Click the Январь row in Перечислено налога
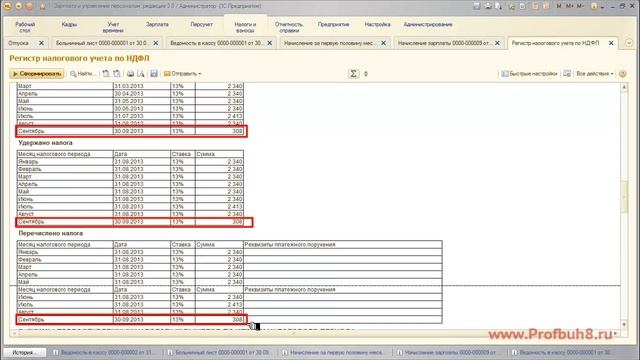Image resolution: width=640 pixels, height=360 pixels. pyautogui.click(x=229, y=252)
